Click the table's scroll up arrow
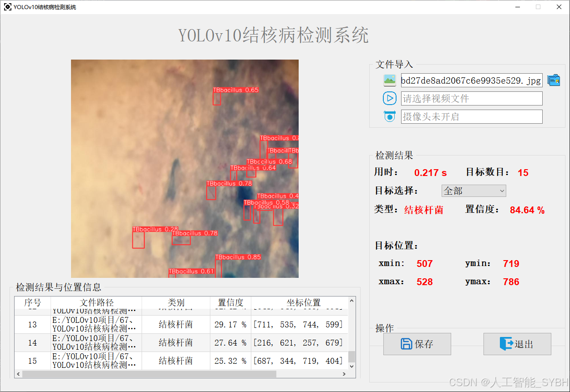 pos(351,301)
